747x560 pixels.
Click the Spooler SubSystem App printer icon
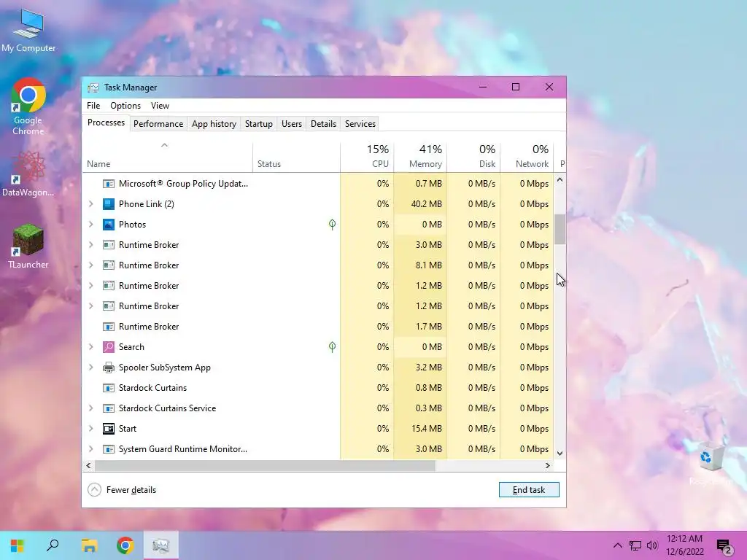click(x=109, y=367)
